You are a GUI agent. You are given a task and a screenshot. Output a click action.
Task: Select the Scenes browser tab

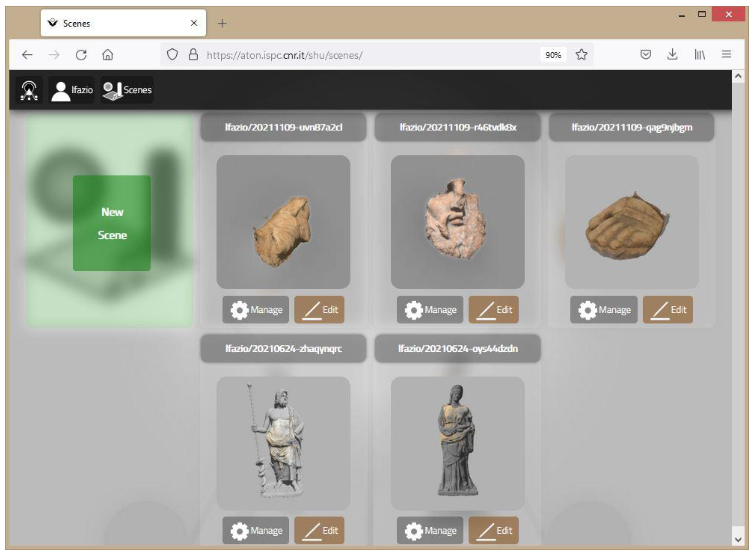123,23
